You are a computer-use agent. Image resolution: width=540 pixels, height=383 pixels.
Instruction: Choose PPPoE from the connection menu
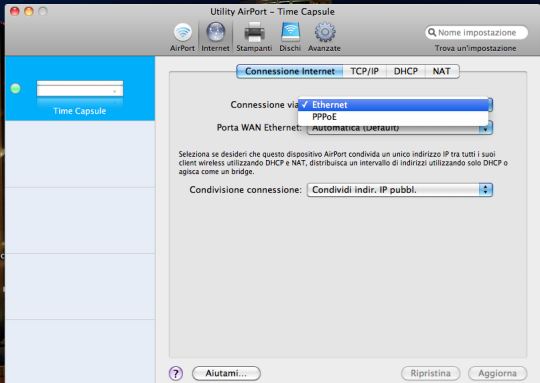(x=393, y=117)
